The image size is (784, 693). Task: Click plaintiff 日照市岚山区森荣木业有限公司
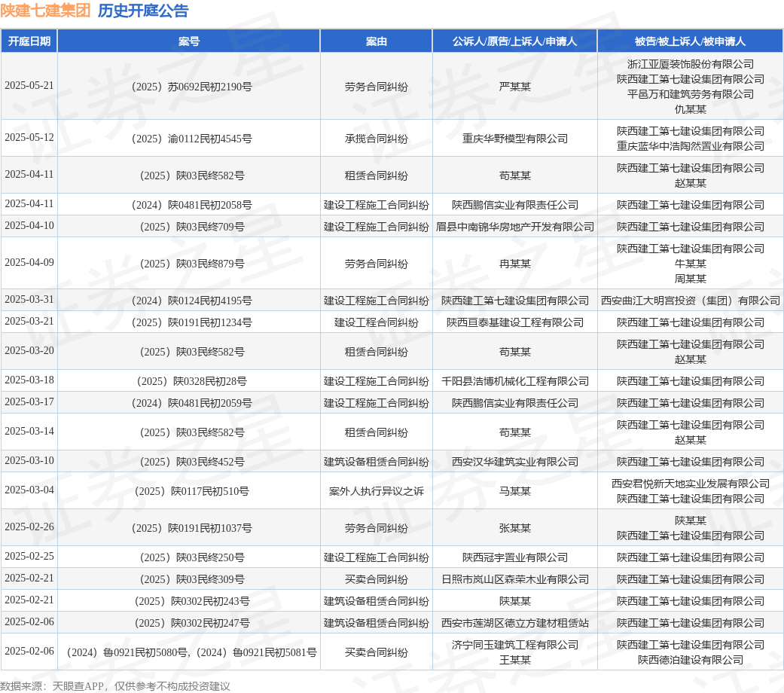(514, 579)
